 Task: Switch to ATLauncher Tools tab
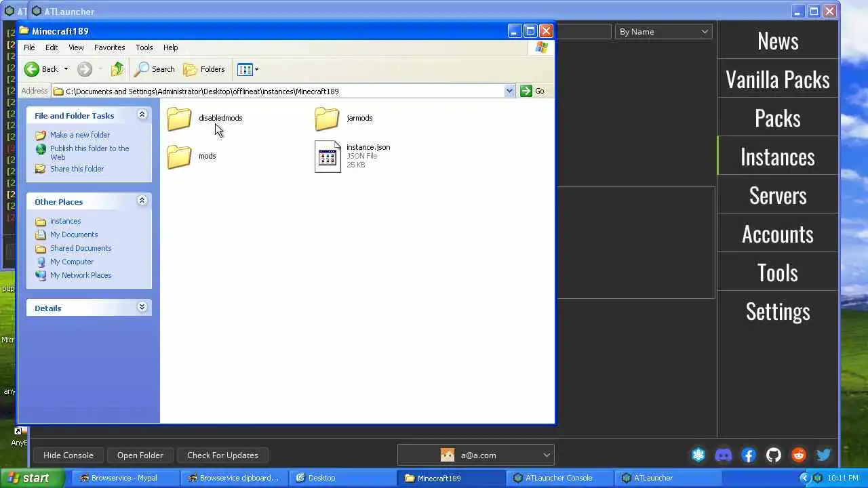click(x=778, y=272)
